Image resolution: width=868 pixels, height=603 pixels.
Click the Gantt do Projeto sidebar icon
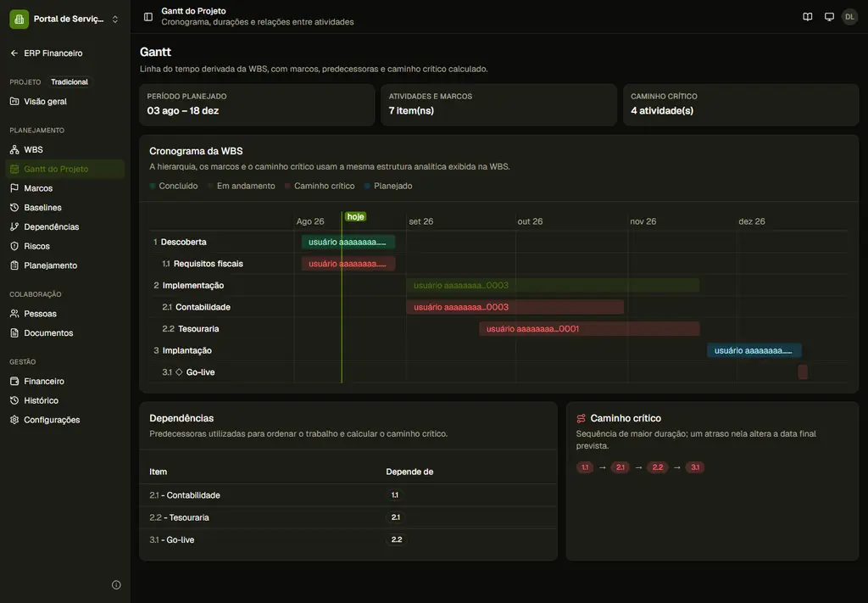click(x=14, y=169)
